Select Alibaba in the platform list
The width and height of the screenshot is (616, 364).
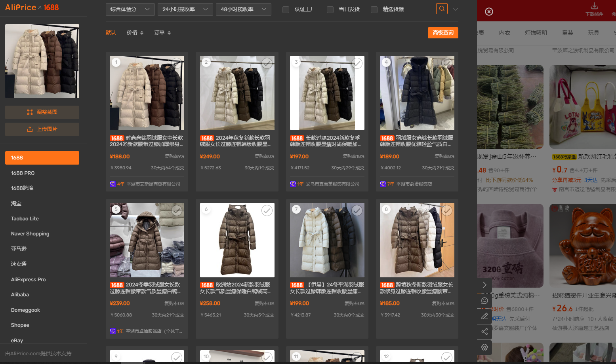click(x=42, y=295)
